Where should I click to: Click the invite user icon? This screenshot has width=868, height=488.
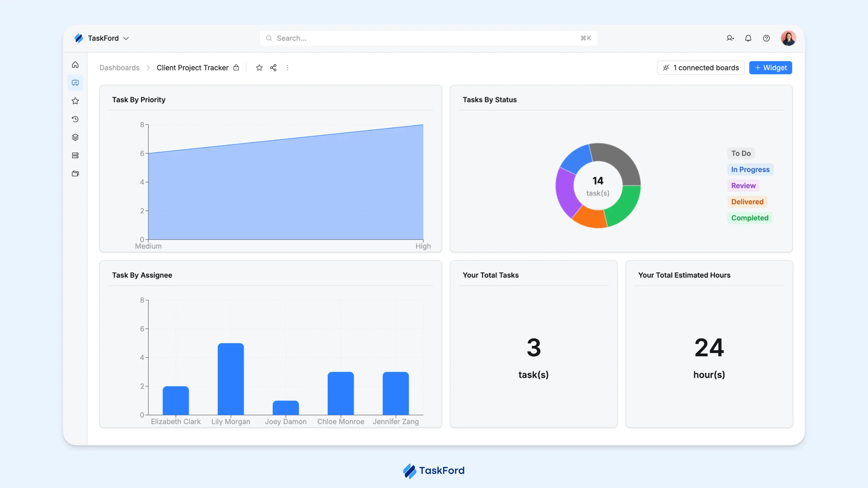730,38
